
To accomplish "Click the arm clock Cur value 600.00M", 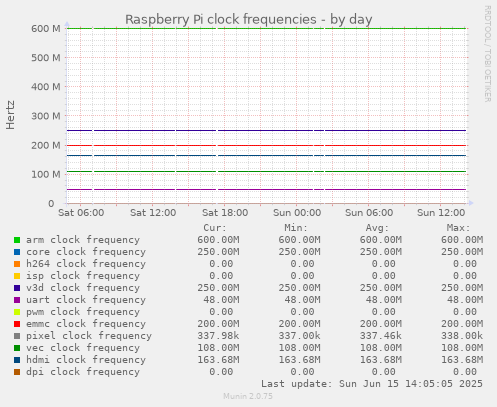I will click(218, 240).
